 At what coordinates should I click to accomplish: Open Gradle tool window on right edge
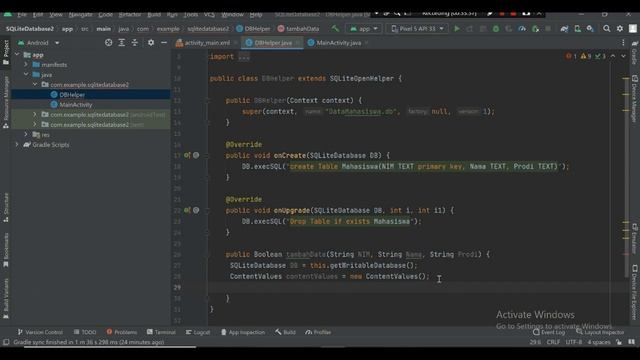634,53
